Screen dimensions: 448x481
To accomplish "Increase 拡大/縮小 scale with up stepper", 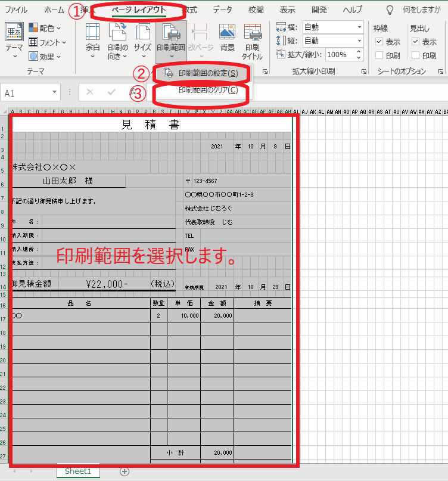I will [x=359, y=51].
